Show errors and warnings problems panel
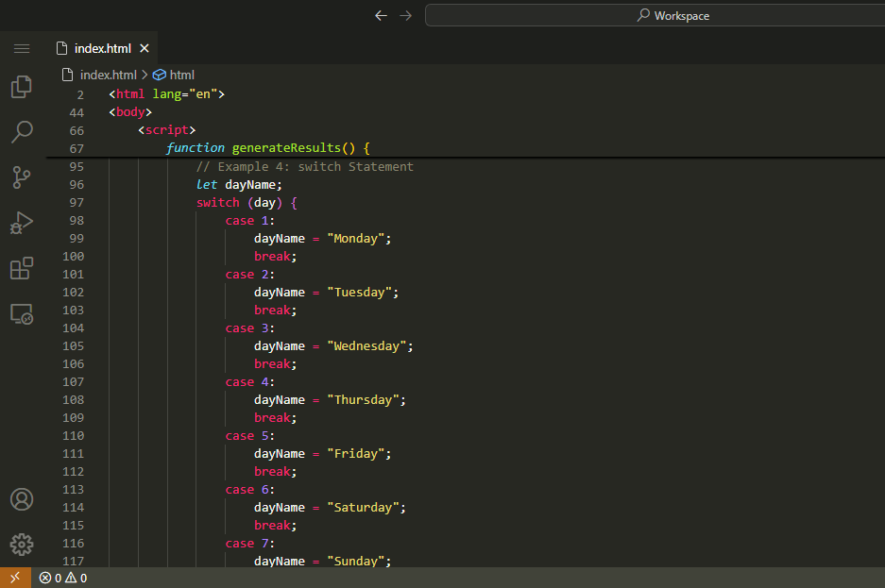The width and height of the screenshot is (885, 588). click(63, 578)
